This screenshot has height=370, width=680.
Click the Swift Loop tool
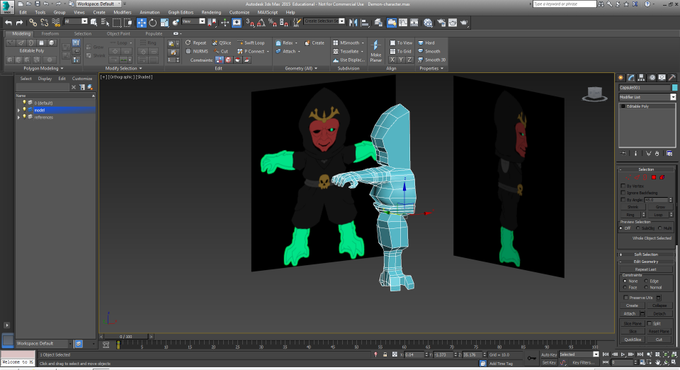point(251,43)
